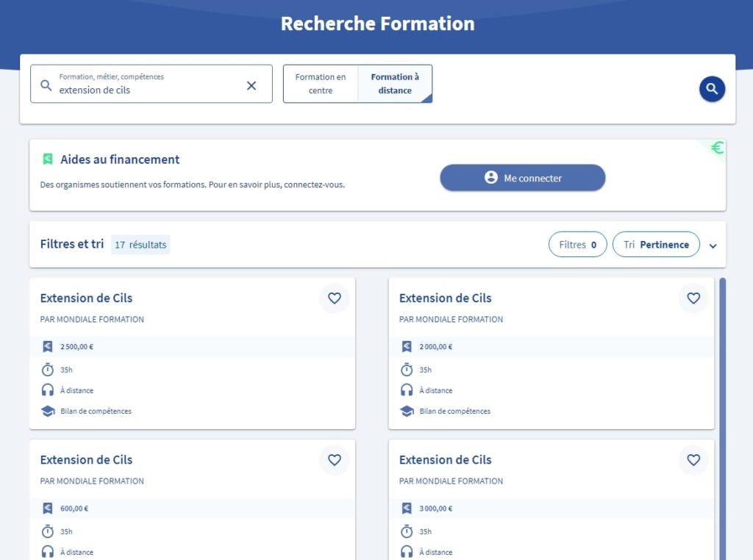This screenshot has width=753, height=560.
Task: Click the 'Recherche Formation' page title
Action: 377,24
